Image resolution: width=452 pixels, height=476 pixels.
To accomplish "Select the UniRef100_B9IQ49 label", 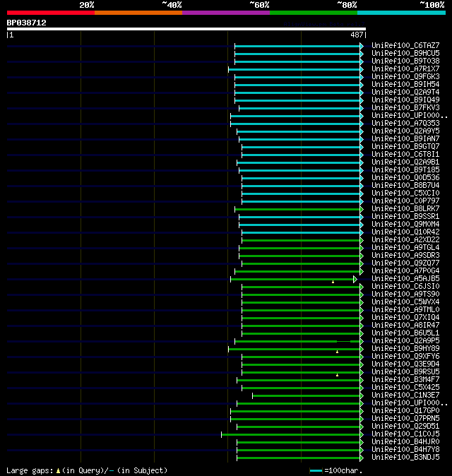I will 405,100.
